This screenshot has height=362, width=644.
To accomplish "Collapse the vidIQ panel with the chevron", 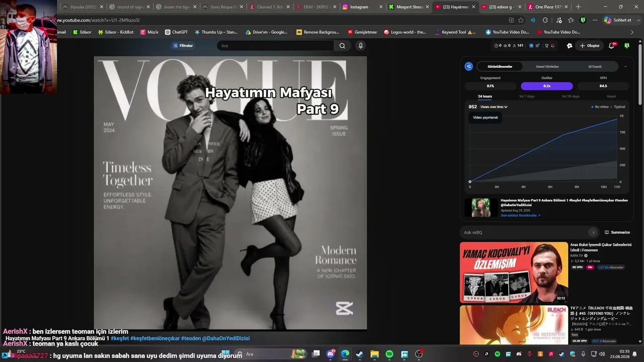I will [625, 66].
